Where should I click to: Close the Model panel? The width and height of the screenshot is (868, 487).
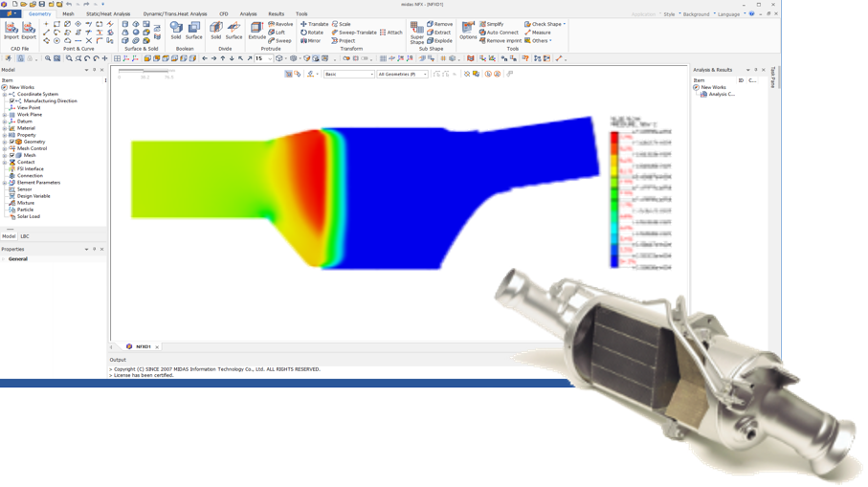point(101,70)
